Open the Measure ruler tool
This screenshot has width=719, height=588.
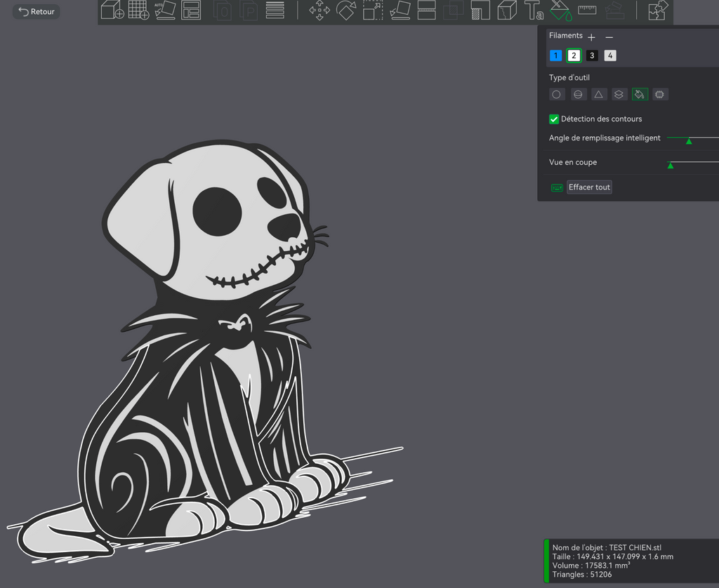587,10
